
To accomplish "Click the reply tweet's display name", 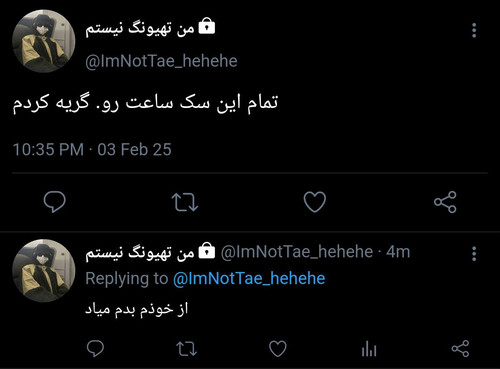I will [x=140, y=253].
